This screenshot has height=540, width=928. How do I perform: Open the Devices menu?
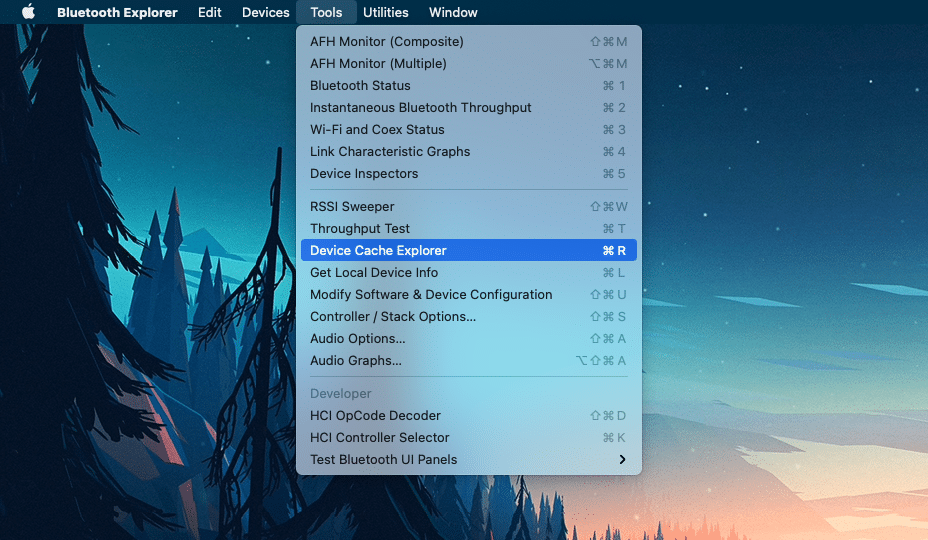coord(266,12)
